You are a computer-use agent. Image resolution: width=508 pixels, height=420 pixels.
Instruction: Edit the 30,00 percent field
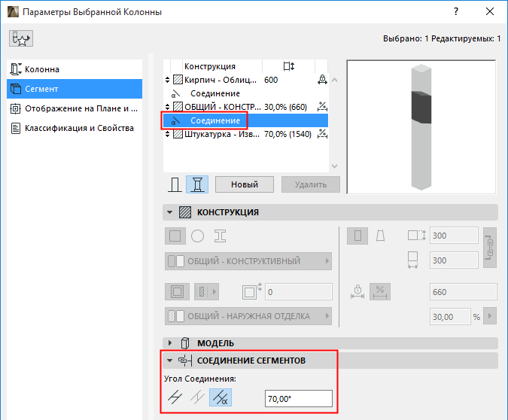pyautogui.click(x=450, y=317)
